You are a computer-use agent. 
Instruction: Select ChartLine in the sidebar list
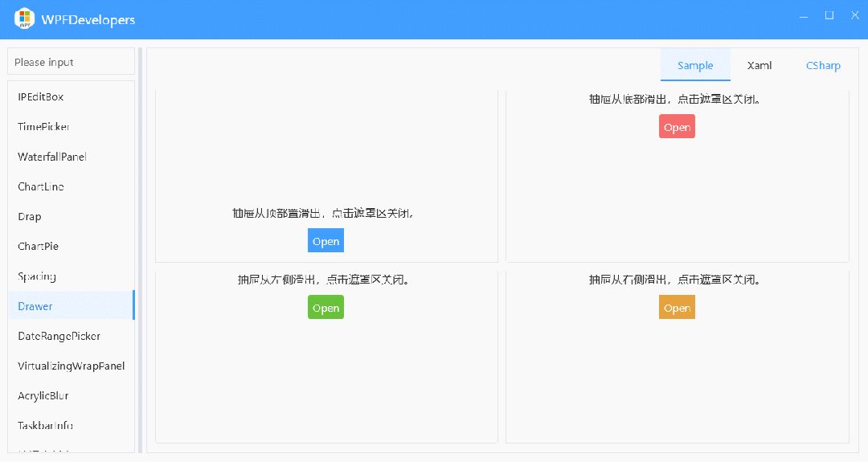point(71,186)
